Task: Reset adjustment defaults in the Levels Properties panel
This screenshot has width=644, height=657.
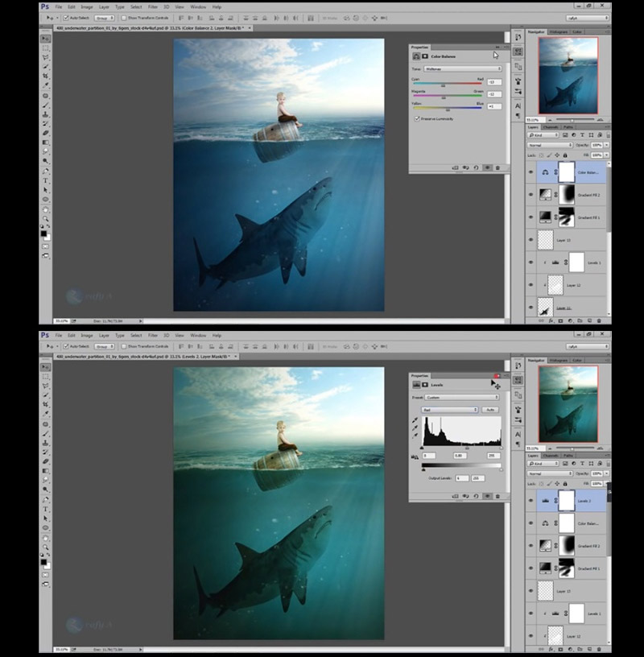Action: tap(477, 496)
